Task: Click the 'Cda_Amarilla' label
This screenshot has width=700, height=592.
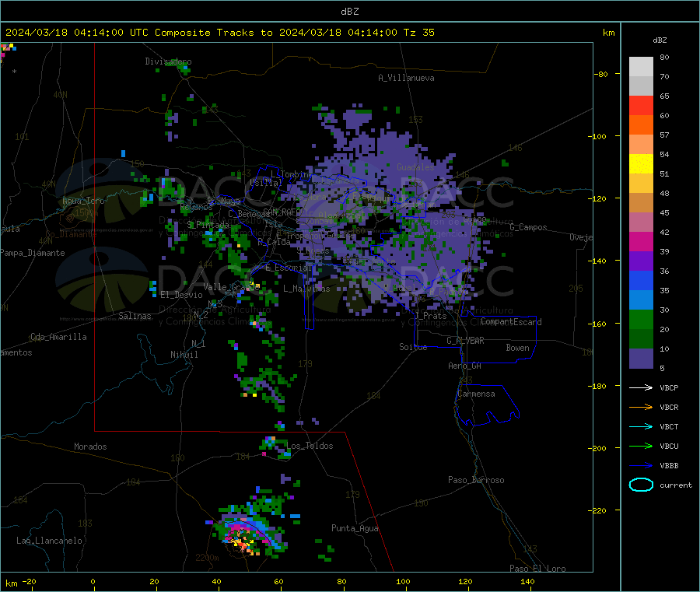Action: [58, 337]
